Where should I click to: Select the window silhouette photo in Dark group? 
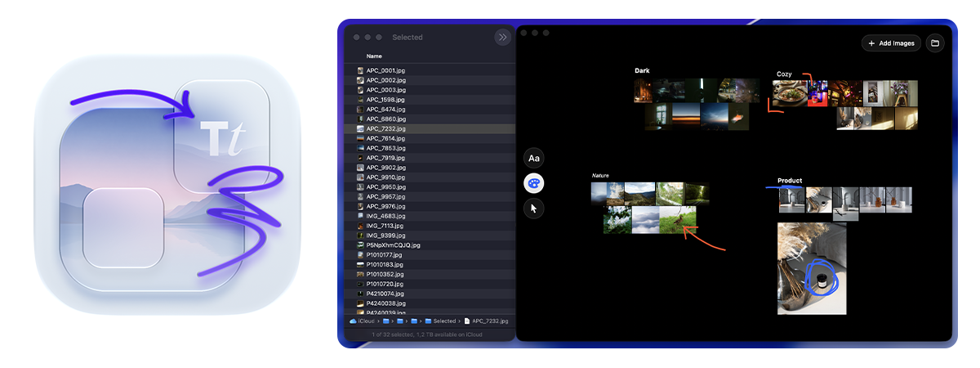click(x=660, y=116)
